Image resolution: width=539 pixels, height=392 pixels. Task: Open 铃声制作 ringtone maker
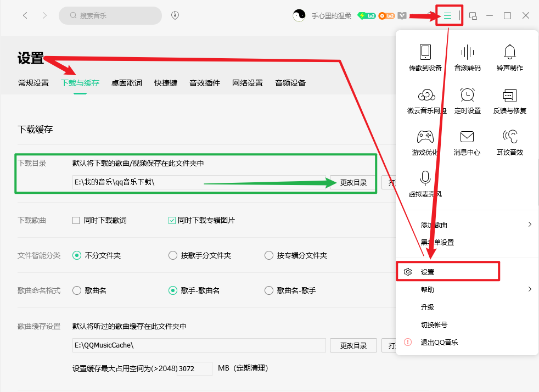click(510, 58)
